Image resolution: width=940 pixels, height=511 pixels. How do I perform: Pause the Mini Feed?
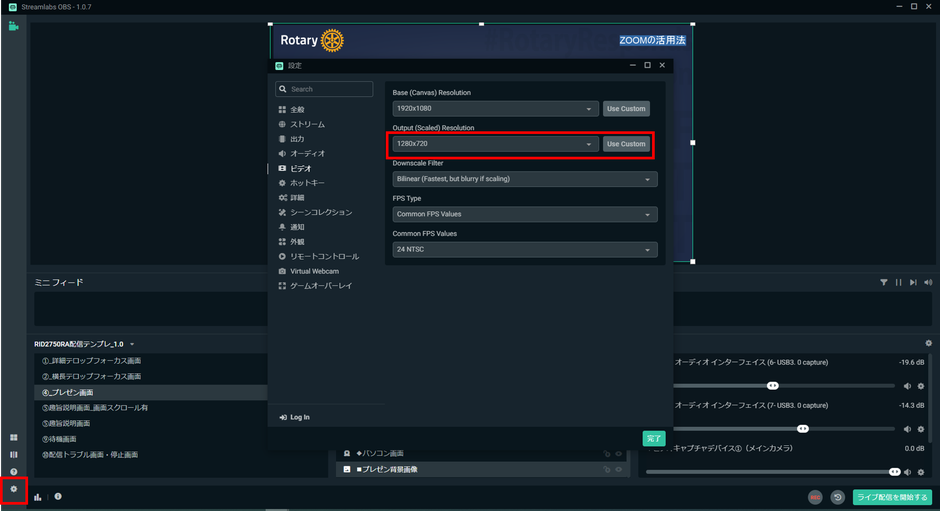898,282
